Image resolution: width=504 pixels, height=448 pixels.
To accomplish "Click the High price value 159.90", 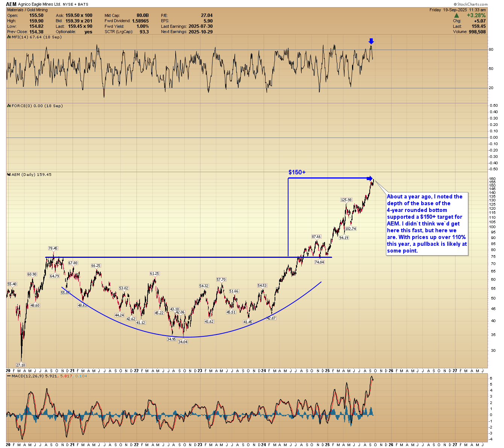I will tap(36, 21).
